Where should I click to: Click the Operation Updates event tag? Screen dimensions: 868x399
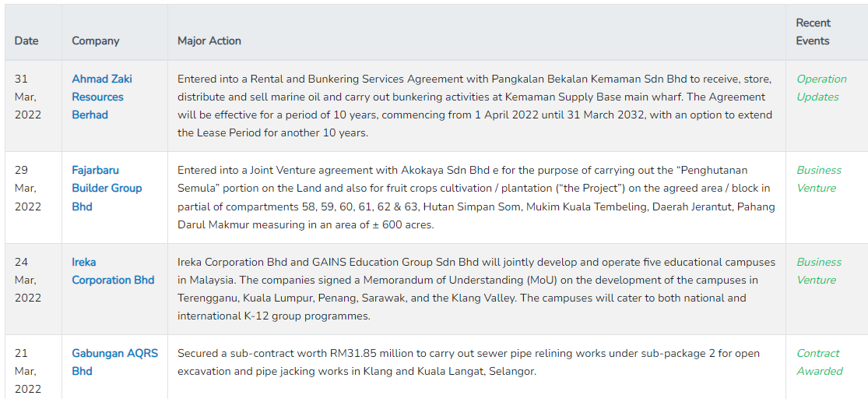(x=821, y=88)
